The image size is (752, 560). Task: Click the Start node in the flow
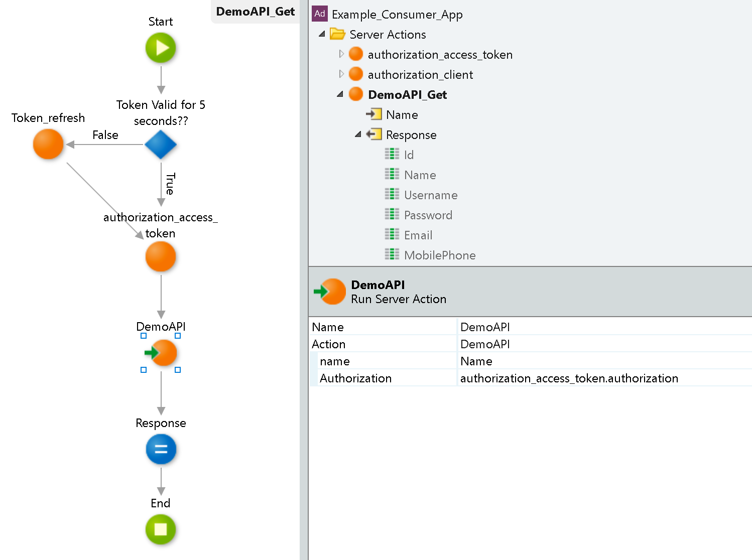(161, 48)
